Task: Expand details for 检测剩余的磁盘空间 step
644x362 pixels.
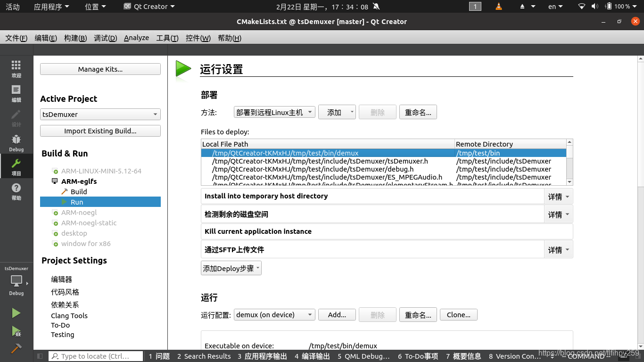Action: coord(559,214)
